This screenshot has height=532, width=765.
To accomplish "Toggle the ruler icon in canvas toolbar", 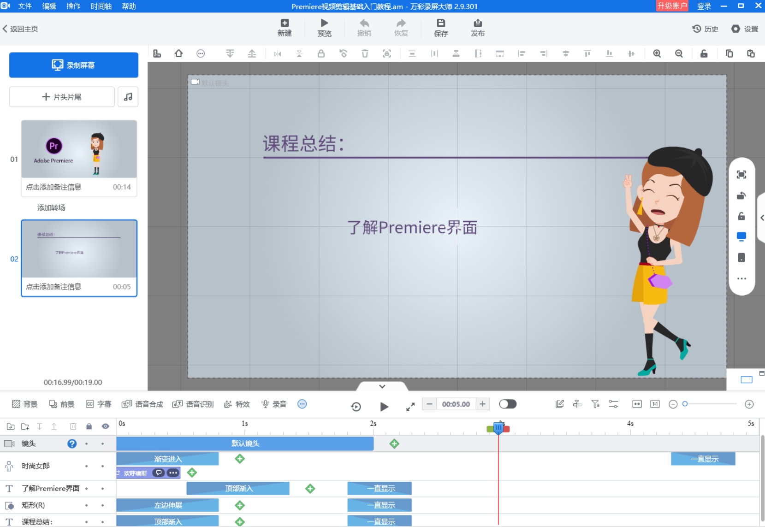I will point(157,53).
